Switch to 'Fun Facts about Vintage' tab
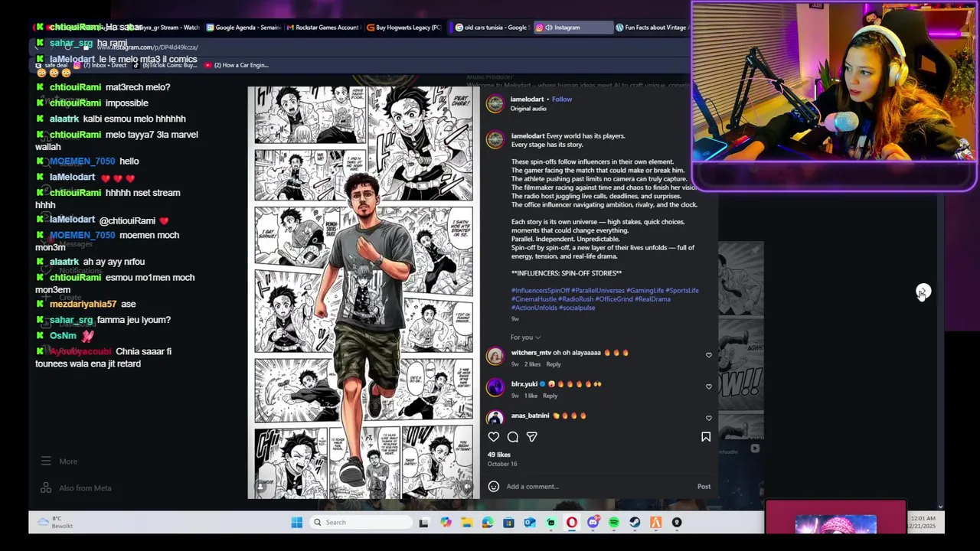Screen dimensions: 980x551 tap(651, 28)
